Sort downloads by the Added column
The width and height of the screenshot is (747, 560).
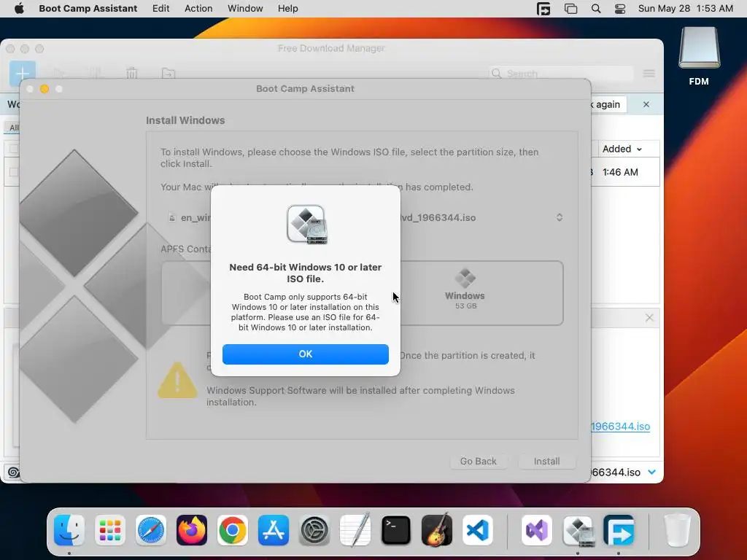coord(622,149)
